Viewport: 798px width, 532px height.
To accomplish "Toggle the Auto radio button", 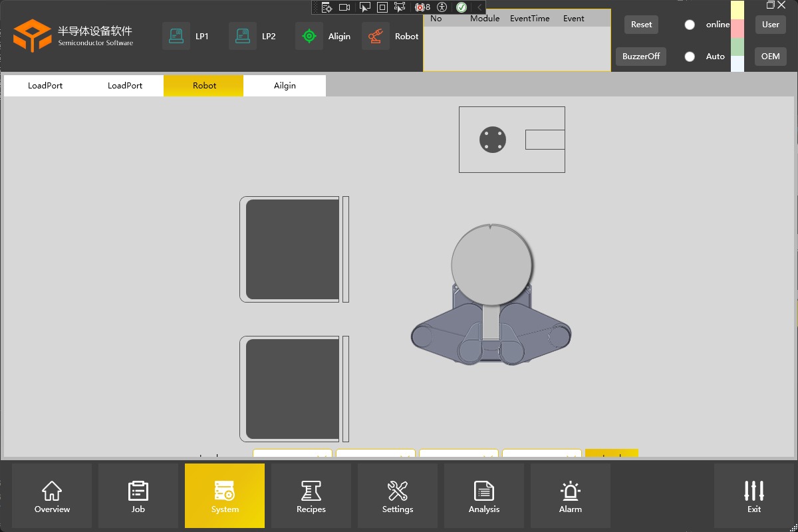I will pyautogui.click(x=690, y=57).
